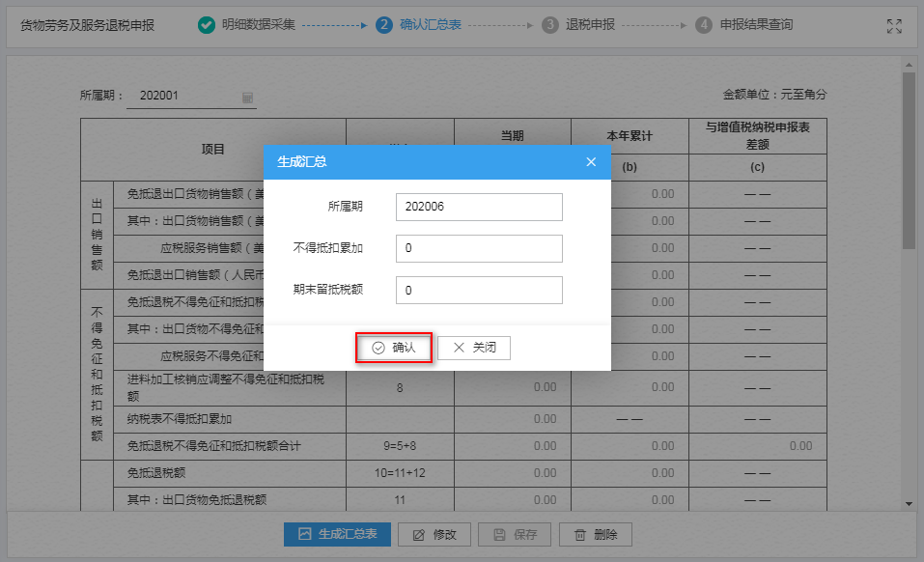The width and height of the screenshot is (924, 562).
Task: Click the cell 9=5+8
Action: click(400, 446)
